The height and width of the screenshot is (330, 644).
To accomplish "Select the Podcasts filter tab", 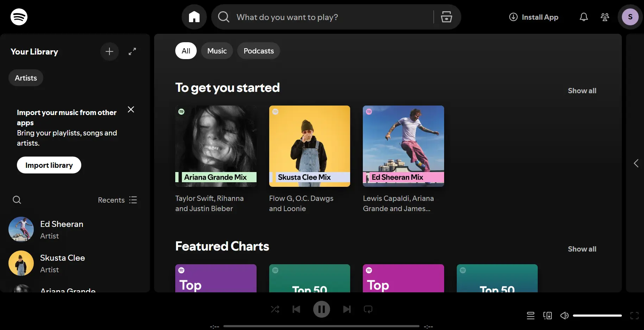I will (259, 51).
